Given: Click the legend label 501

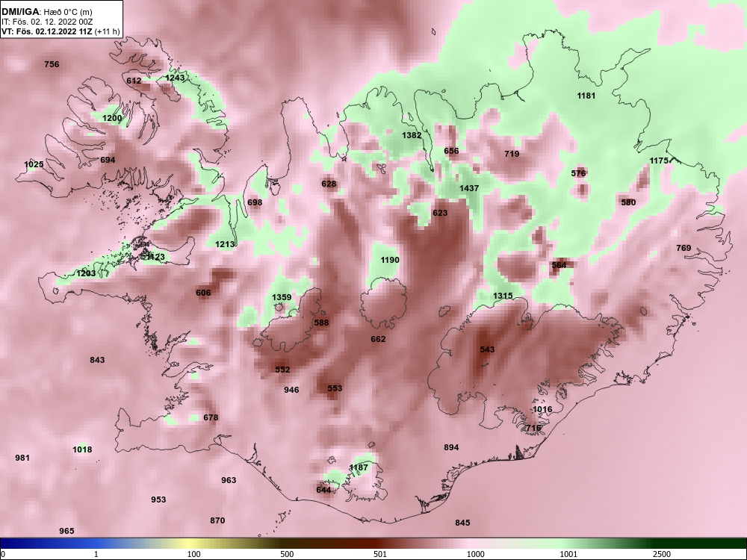Looking at the screenshot, I should click(x=380, y=554).
